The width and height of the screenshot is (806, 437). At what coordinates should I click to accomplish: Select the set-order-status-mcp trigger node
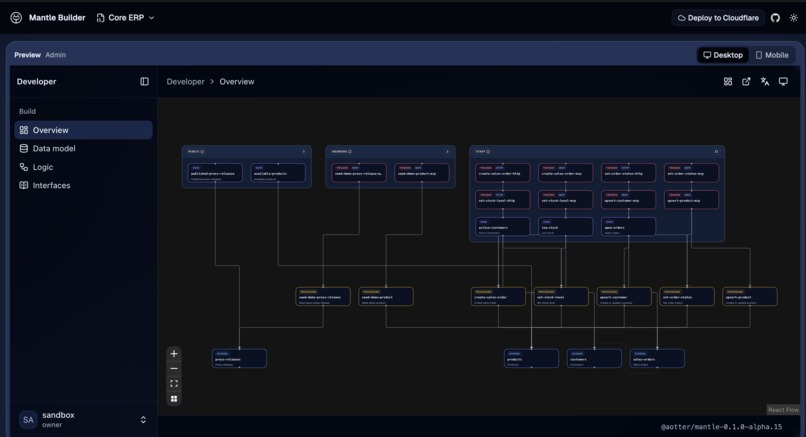(691, 173)
